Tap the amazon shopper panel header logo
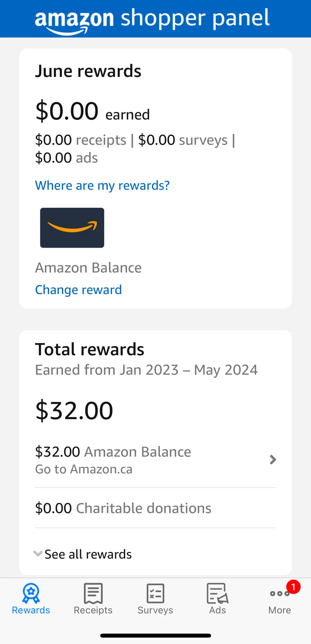 [x=152, y=20]
